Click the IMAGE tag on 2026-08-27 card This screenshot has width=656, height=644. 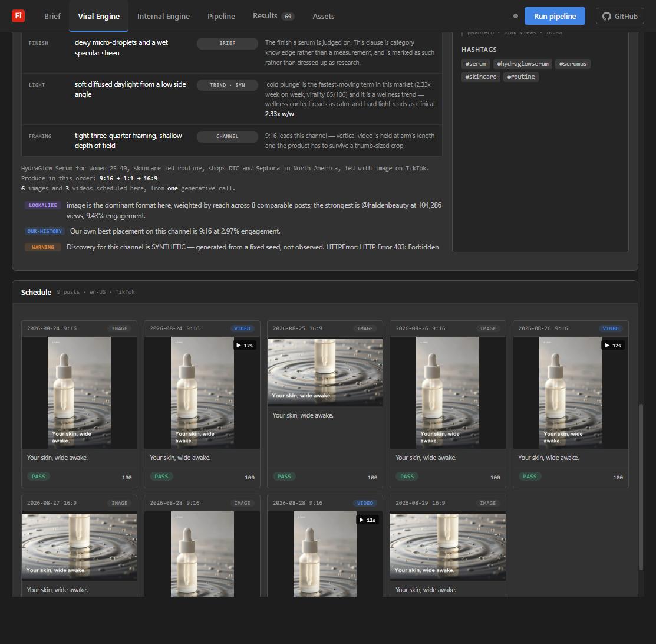coord(119,503)
